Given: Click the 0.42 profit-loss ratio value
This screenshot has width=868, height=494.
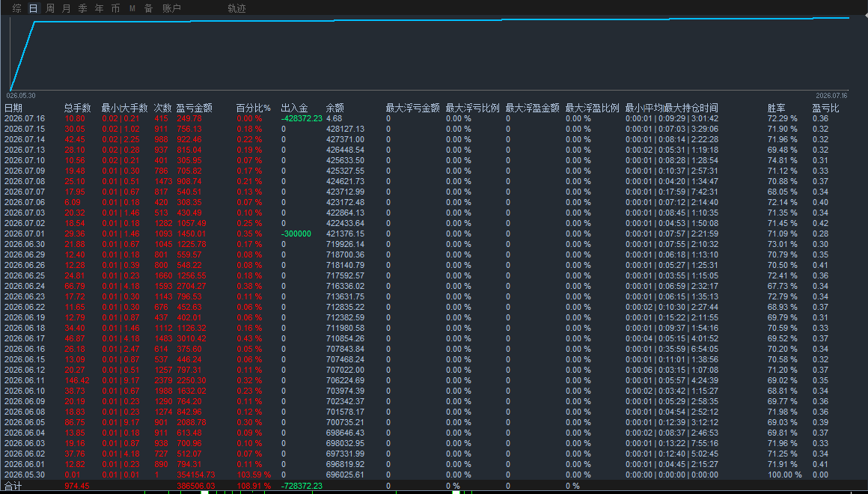Looking at the screenshot, I should (x=820, y=223).
